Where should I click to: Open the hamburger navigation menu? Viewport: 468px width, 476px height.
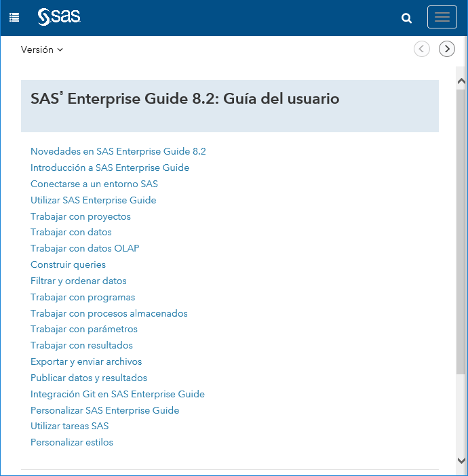(442, 18)
